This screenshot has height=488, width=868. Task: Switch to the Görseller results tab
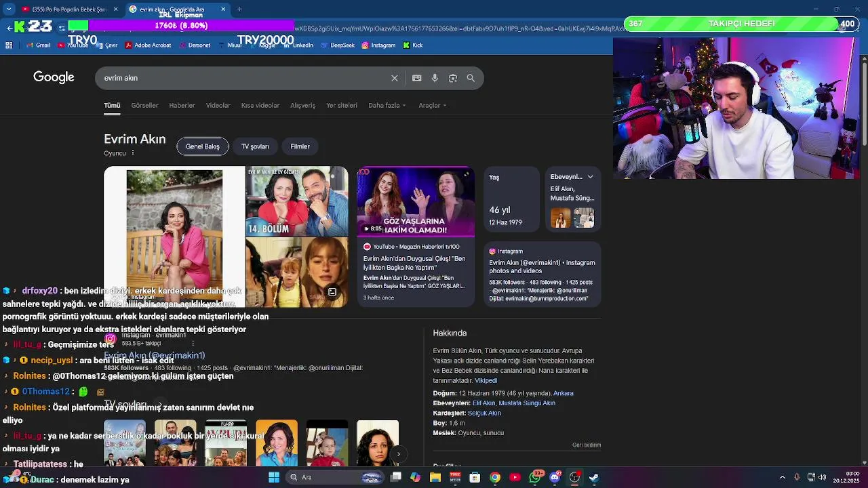pyautogui.click(x=144, y=106)
